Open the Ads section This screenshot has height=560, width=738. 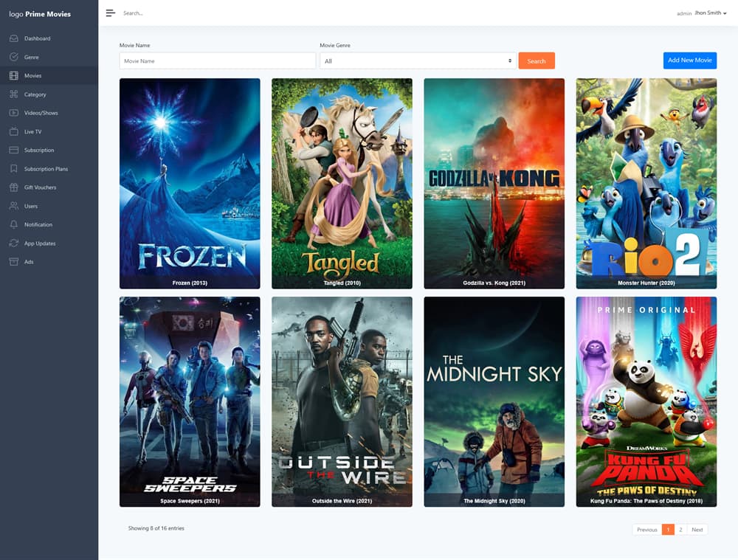[49, 262]
